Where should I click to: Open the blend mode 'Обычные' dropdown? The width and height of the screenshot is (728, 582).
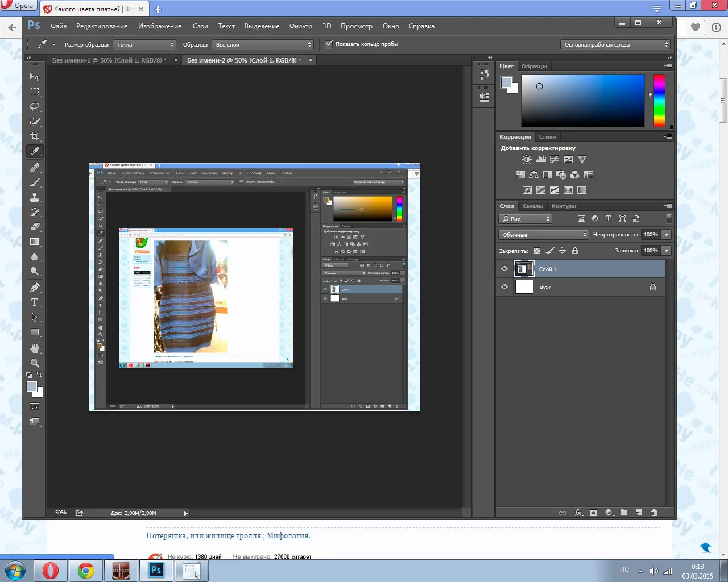(544, 235)
